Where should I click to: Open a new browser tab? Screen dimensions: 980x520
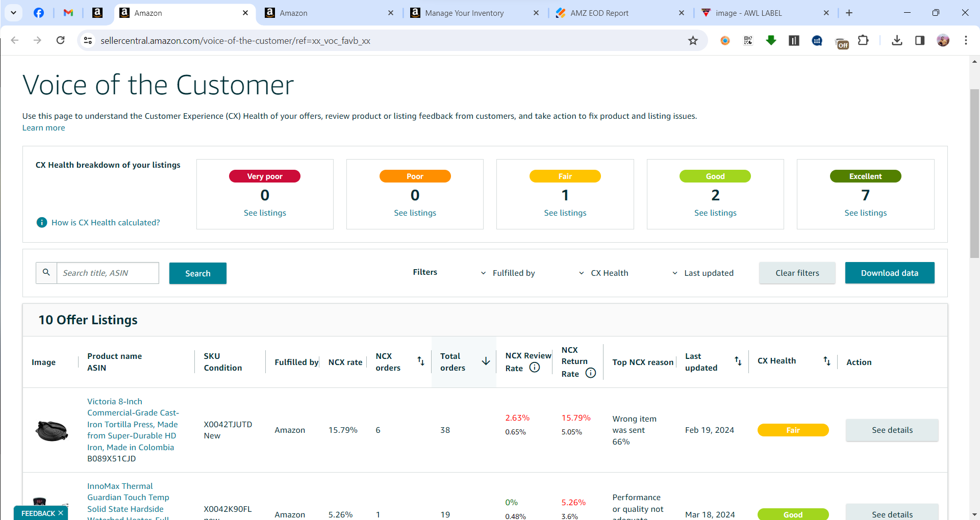pos(849,13)
